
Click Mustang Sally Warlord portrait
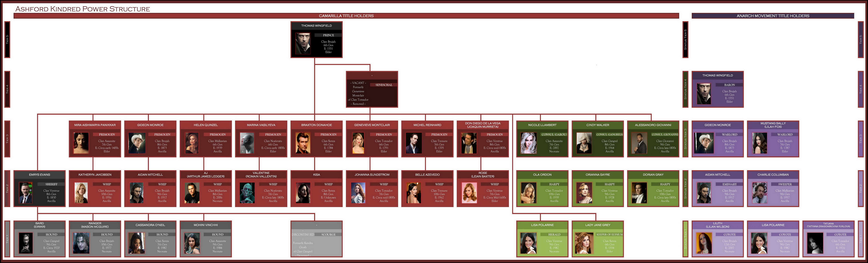(760, 143)
